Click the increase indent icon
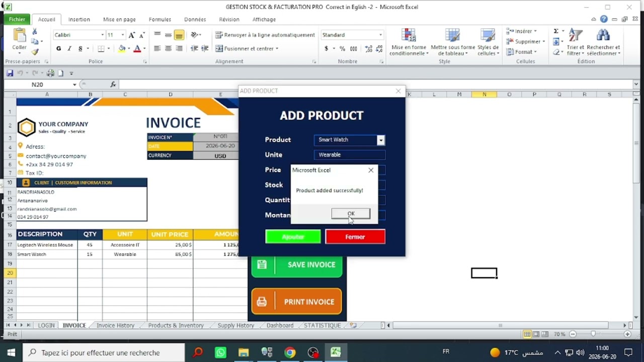Screen dimensions: 644x362 point(205,49)
